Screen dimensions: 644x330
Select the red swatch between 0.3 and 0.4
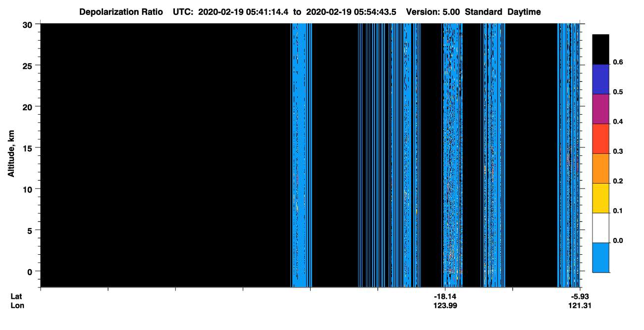600,139
